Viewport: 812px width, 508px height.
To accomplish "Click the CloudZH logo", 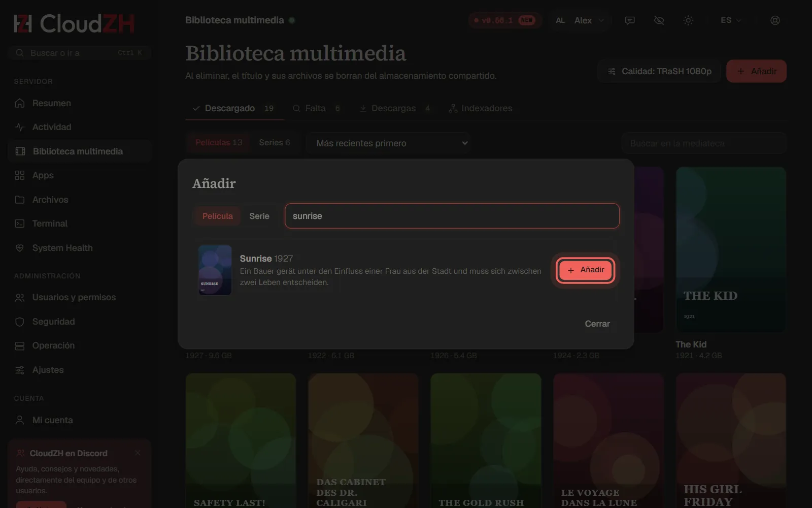I will (74, 23).
